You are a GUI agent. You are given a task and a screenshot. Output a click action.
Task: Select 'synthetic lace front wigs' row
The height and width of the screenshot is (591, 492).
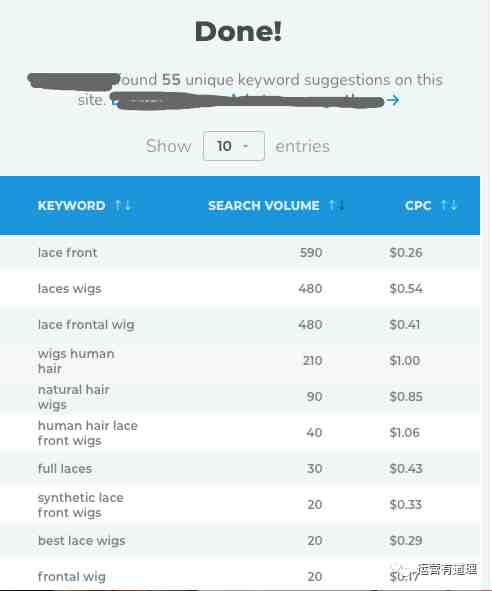tap(240, 505)
